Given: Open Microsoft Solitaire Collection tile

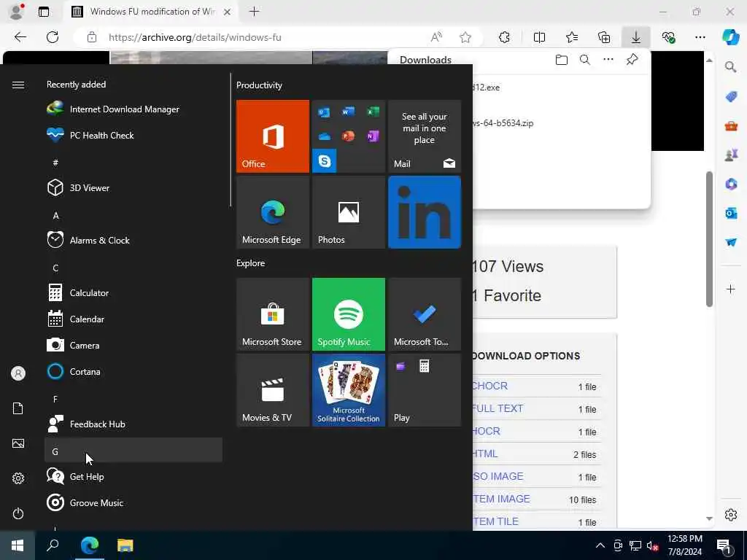Looking at the screenshot, I should tap(348, 390).
